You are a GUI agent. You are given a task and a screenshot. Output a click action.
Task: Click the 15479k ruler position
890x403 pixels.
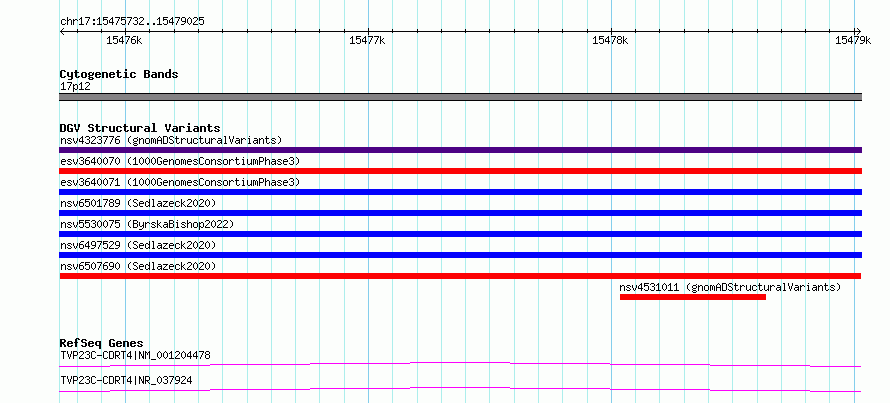[853, 40]
